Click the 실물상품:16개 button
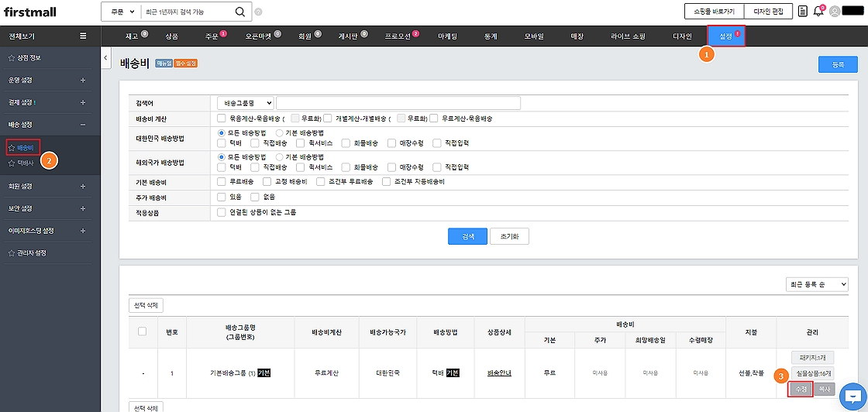This screenshot has height=412, width=868. (x=812, y=373)
